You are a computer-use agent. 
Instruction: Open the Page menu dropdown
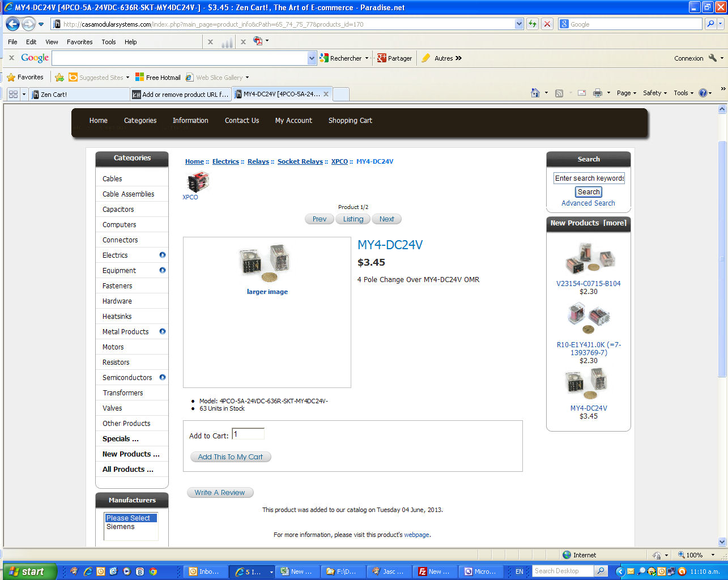pos(627,93)
